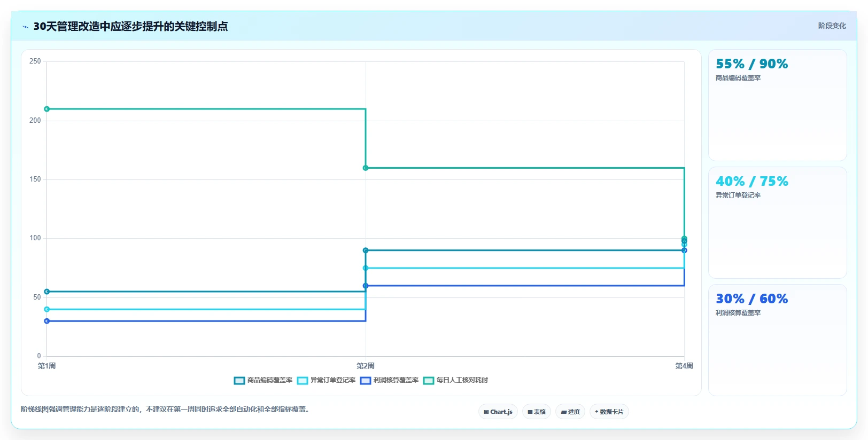
Task: Toggle 每日人工核对耗时 legend color box
Action: [429, 381]
